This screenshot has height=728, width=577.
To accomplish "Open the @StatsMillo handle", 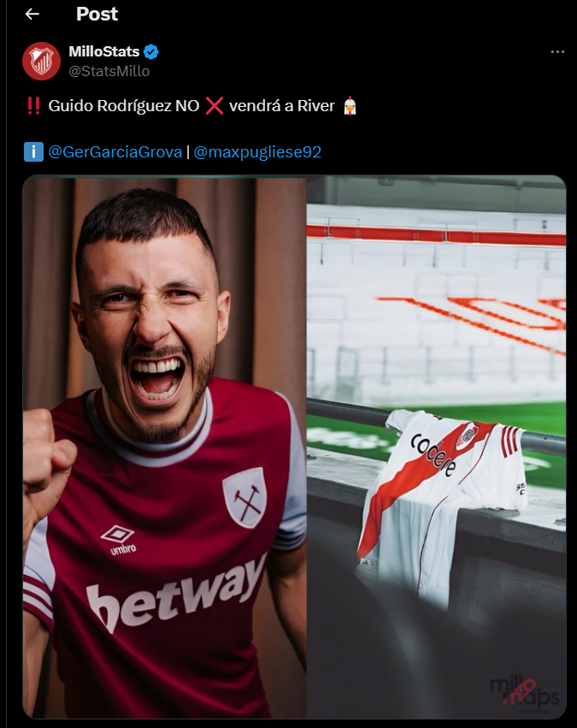I will click(x=109, y=71).
